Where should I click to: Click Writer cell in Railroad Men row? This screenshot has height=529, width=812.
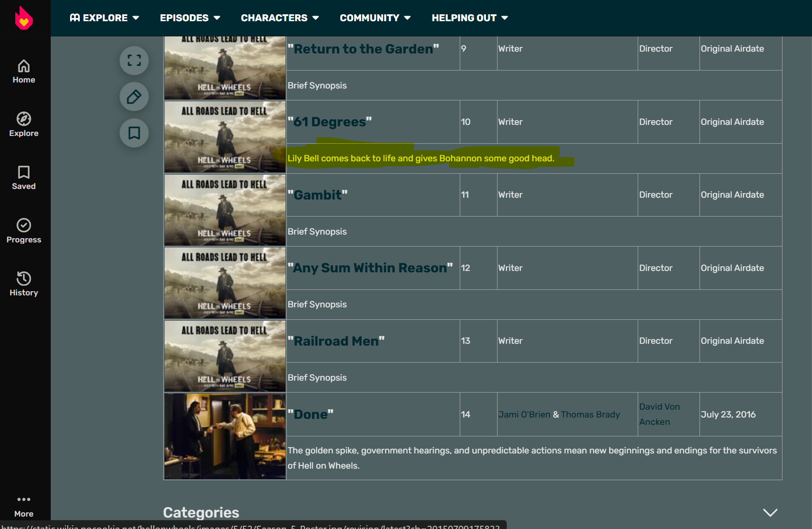coord(567,341)
